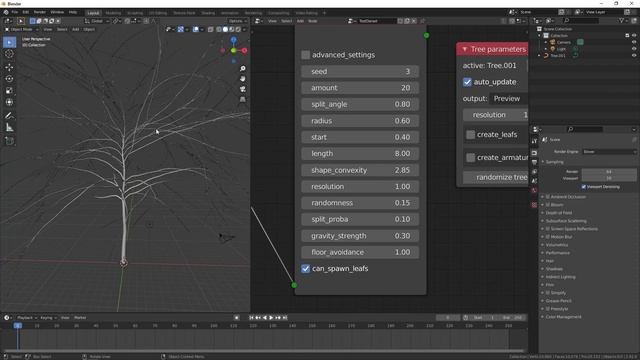Switch to the Layout workspace tab
Screen dimensions: 640x360
click(x=93, y=13)
